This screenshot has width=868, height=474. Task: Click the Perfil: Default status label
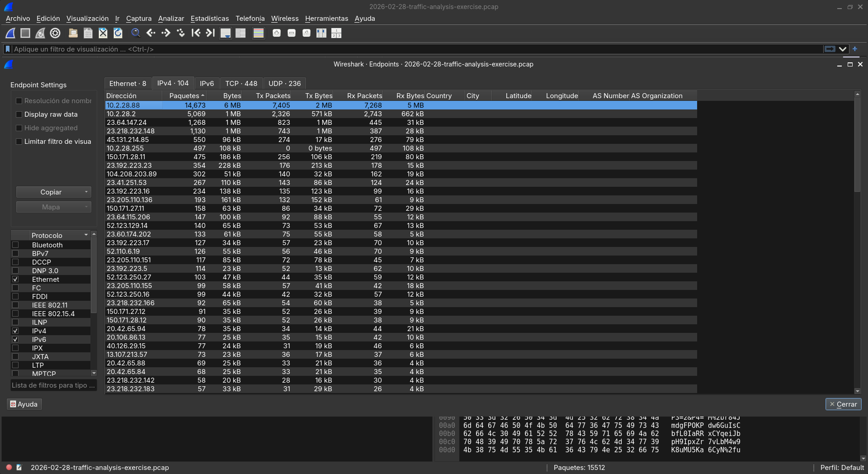click(x=842, y=467)
